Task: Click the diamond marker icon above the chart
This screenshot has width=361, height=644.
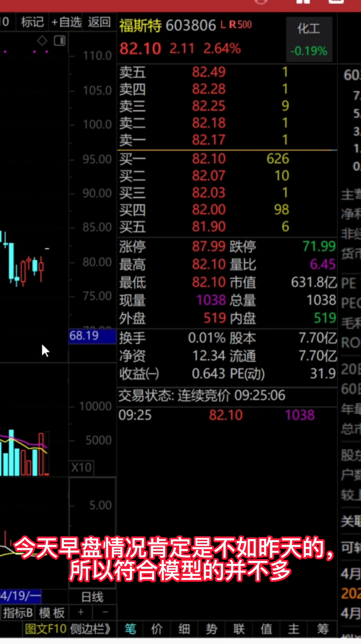Action: click(42, 41)
